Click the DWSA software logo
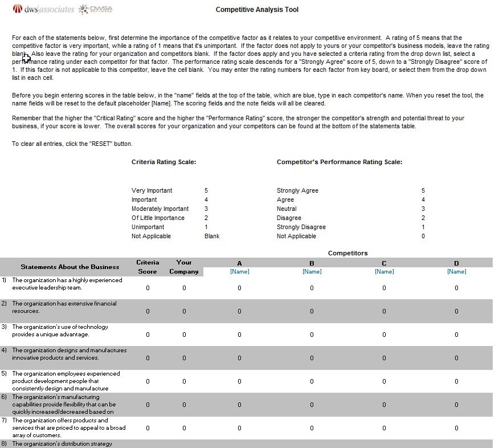Viewport: 499px width, 448px height. tap(96, 9)
